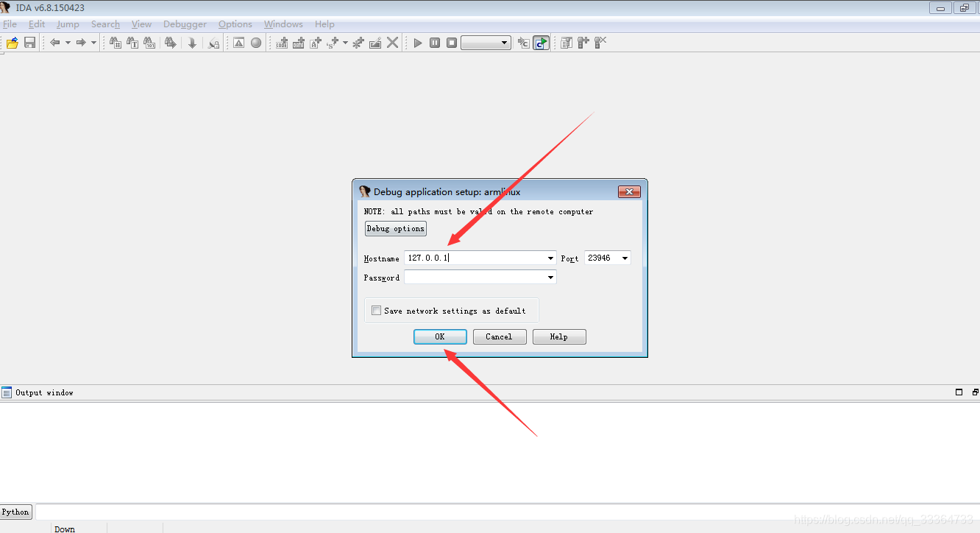Pause process with pause button

(435, 43)
